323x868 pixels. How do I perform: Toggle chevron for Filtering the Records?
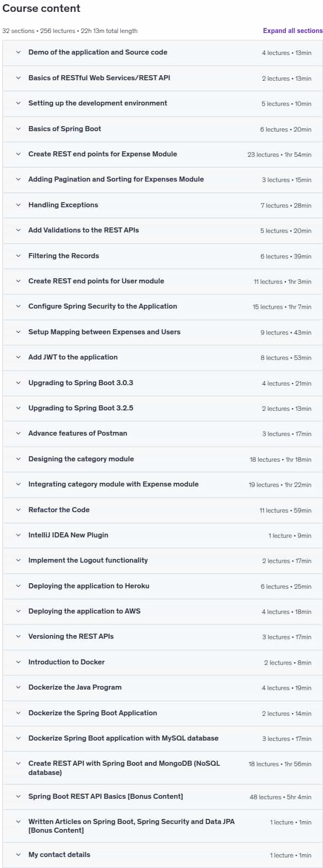coord(18,256)
